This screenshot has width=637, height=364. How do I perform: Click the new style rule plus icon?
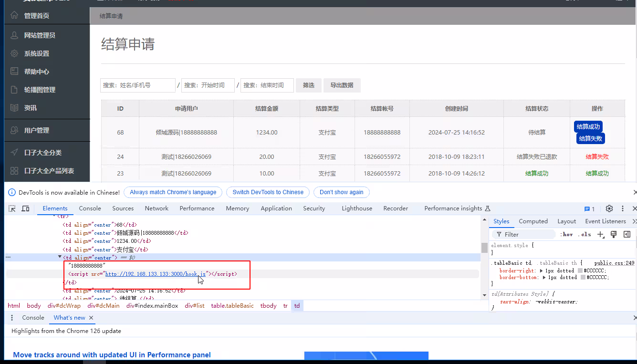point(601,234)
